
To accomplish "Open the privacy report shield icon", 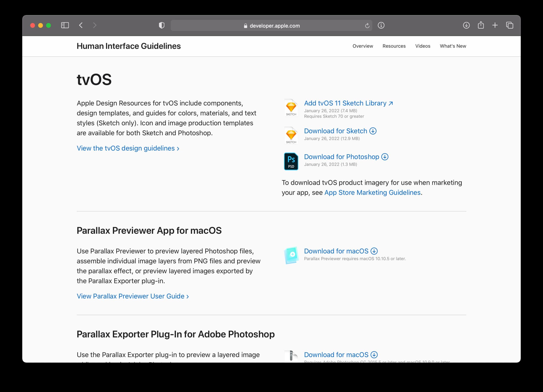I will 162,25.
